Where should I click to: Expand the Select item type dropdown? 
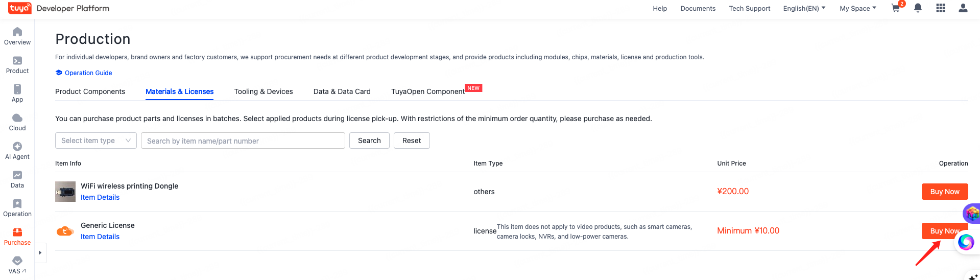(95, 141)
